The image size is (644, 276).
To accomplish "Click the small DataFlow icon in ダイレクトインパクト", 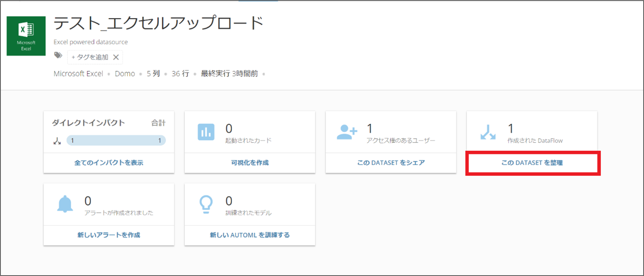I will 57,141.
